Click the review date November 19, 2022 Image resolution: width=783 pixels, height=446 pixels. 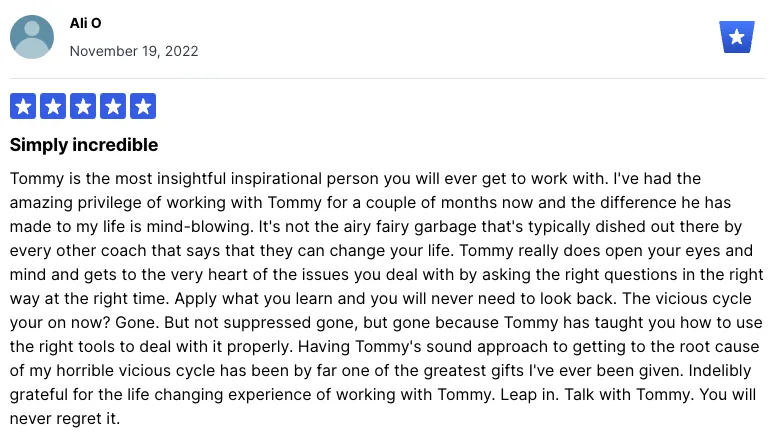click(x=134, y=51)
